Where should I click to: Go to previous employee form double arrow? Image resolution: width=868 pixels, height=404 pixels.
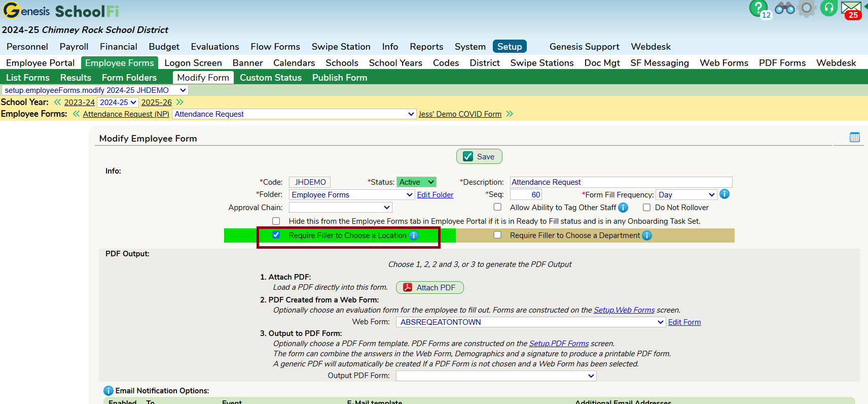[76, 114]
